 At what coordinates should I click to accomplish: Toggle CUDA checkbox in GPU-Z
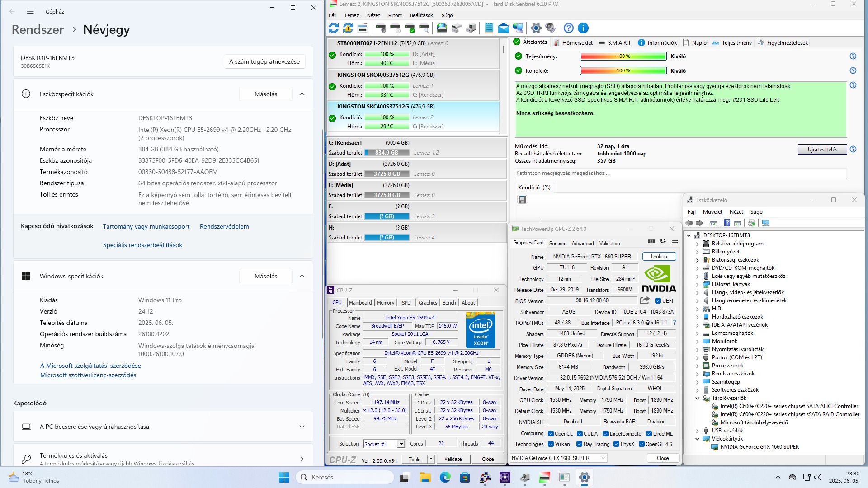point(580,434)
